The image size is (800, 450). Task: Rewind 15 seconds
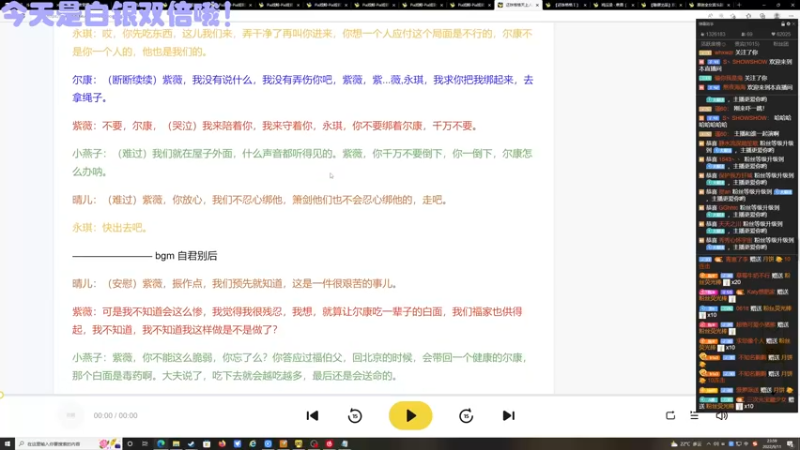point(355,416)
